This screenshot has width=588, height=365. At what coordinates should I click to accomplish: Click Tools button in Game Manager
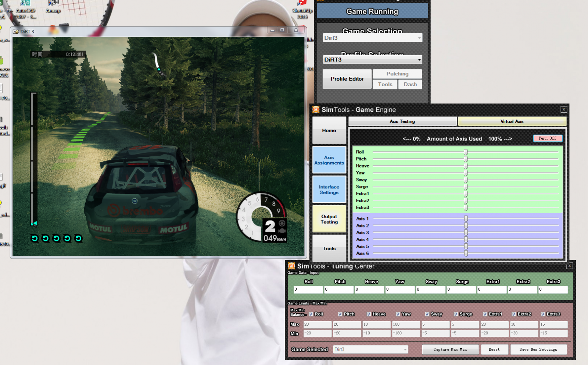click(385, 84)
